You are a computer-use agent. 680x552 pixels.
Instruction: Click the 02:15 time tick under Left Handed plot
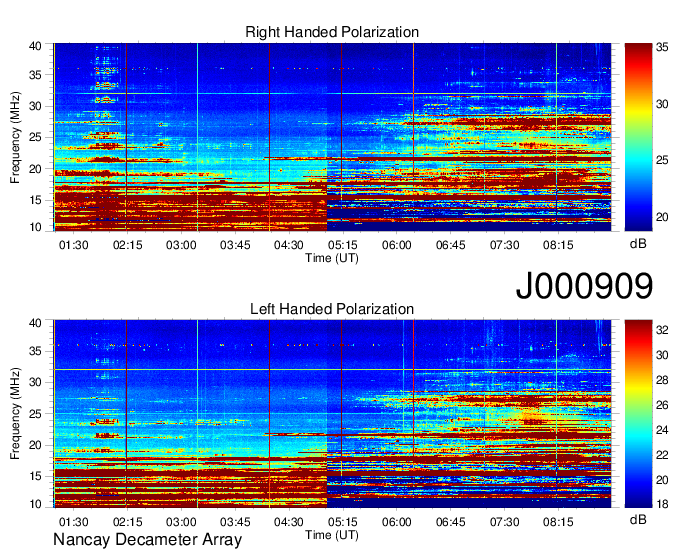coord(128,522)
